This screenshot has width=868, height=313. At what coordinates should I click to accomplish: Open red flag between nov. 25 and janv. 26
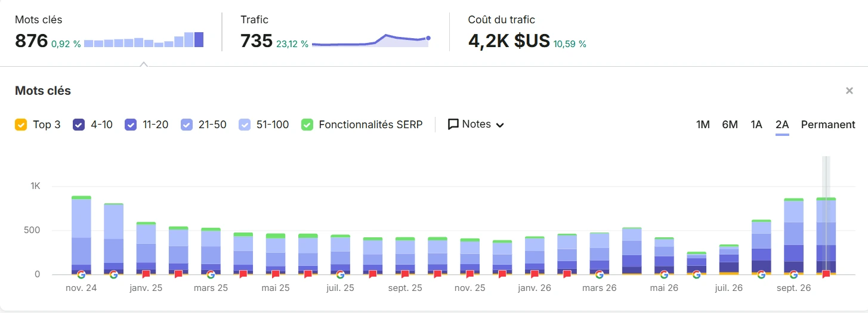502,274
